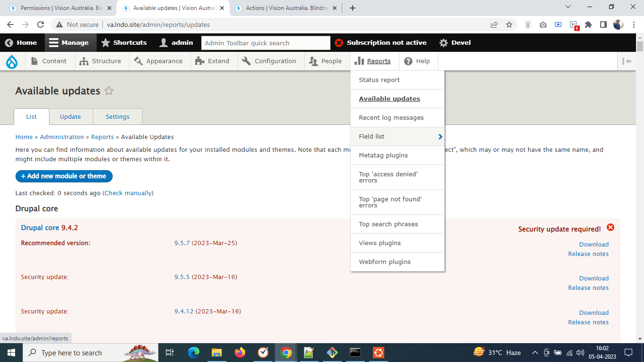
Task: Click the Check manually link
Action: point(128,193)
